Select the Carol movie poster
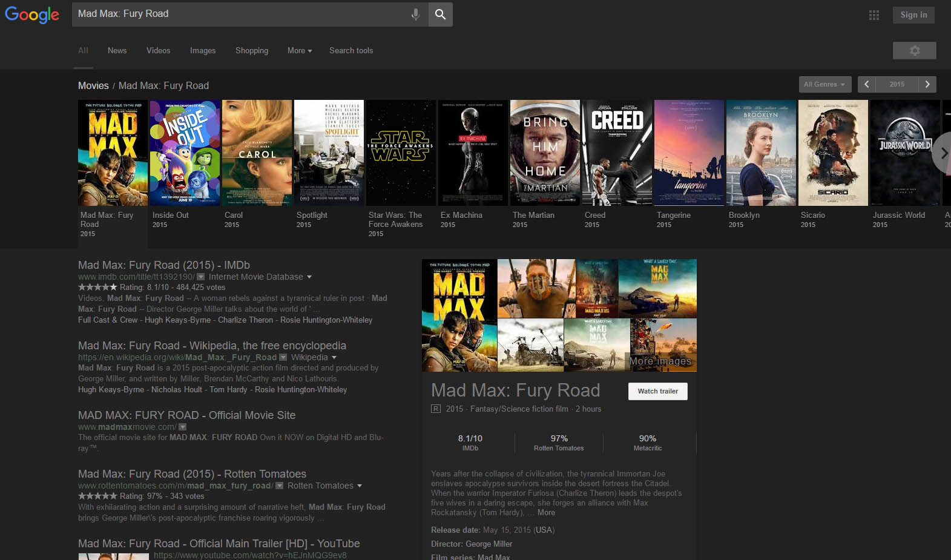951x560 pixels. tap(257, 153)
